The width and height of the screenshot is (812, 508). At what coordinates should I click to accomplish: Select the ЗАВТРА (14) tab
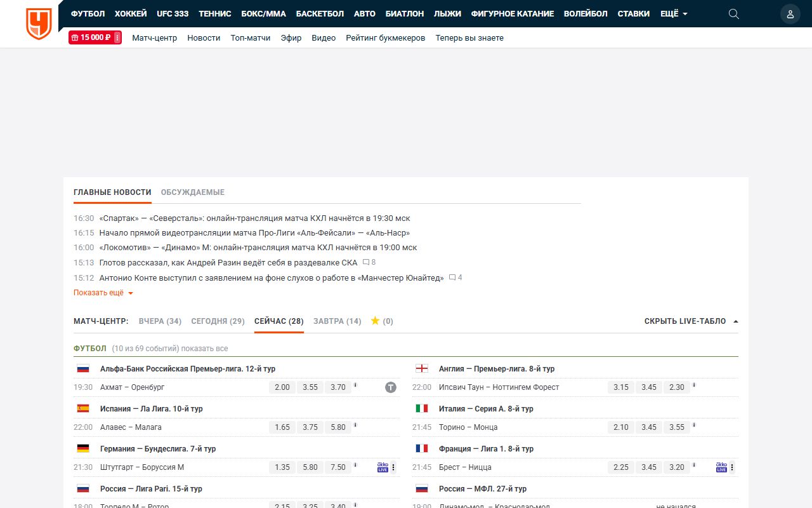[x=337, y=321]
